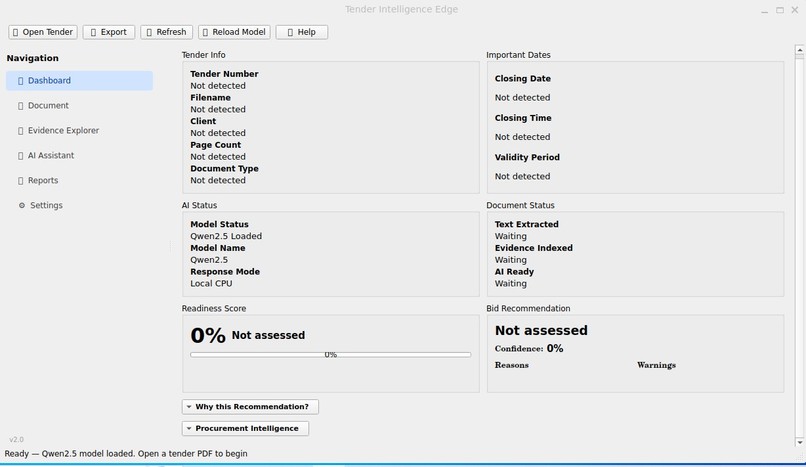Click the AI Assistant sidebar icon
The image size is (806, 467).
21,156
